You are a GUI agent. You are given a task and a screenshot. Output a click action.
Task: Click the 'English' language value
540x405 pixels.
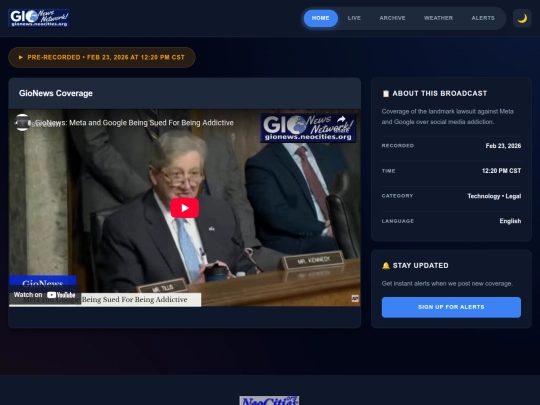tap(510, 221)
